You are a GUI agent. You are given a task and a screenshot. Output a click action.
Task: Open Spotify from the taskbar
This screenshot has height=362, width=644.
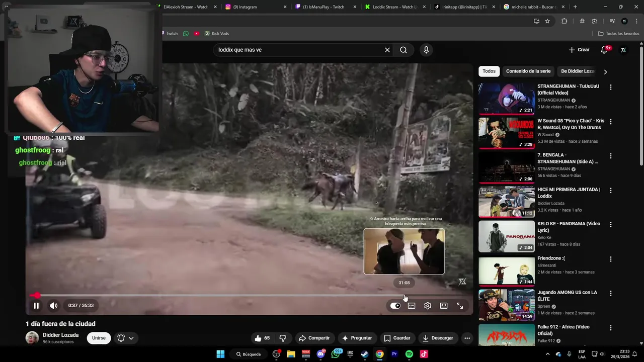[409, 354]
